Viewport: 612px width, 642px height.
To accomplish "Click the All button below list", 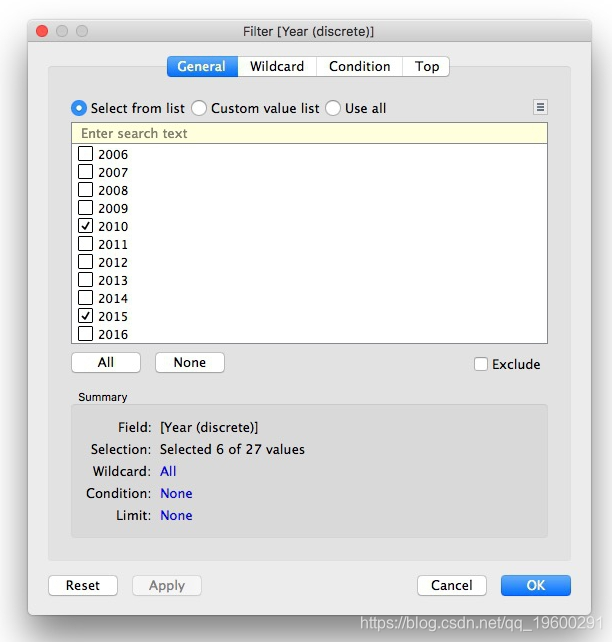I will point(106,362).
